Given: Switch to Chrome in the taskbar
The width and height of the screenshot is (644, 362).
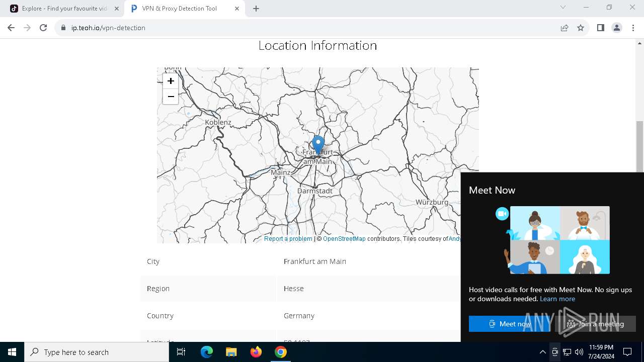Looking at the screenshot, I should pyautogui.click(x=280, y=352).
